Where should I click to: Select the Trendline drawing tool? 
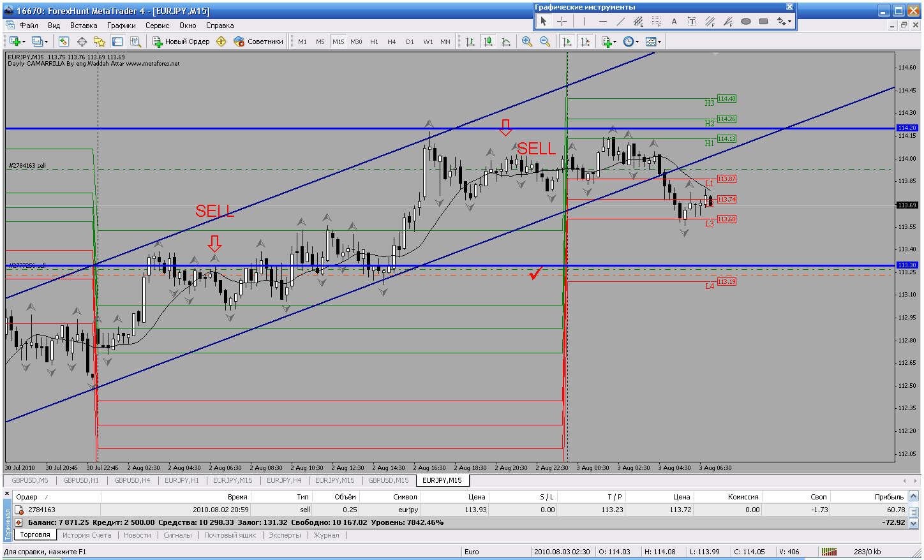tap(620, 21)
